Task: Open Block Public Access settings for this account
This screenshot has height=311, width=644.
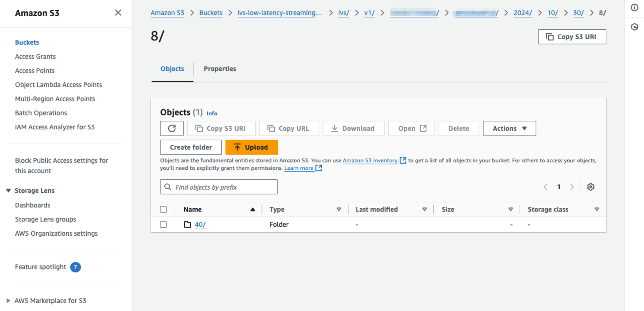Action: click(62, 165)
